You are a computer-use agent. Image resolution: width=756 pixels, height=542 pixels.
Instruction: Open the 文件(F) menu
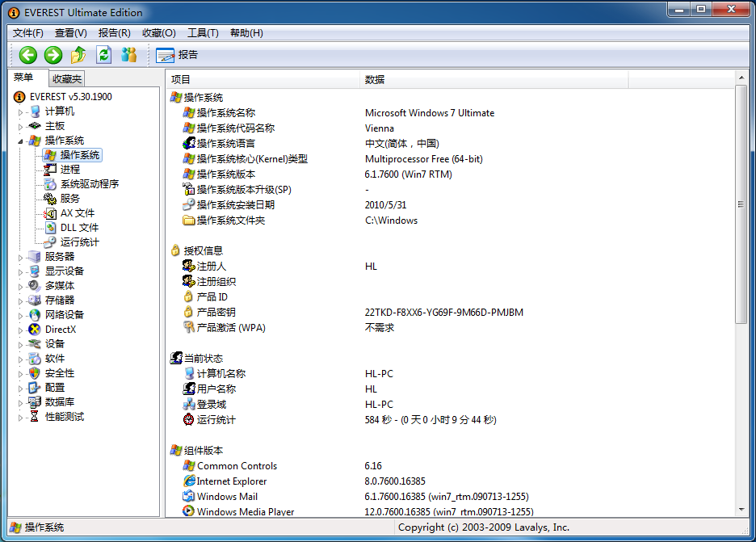point(28,33)
